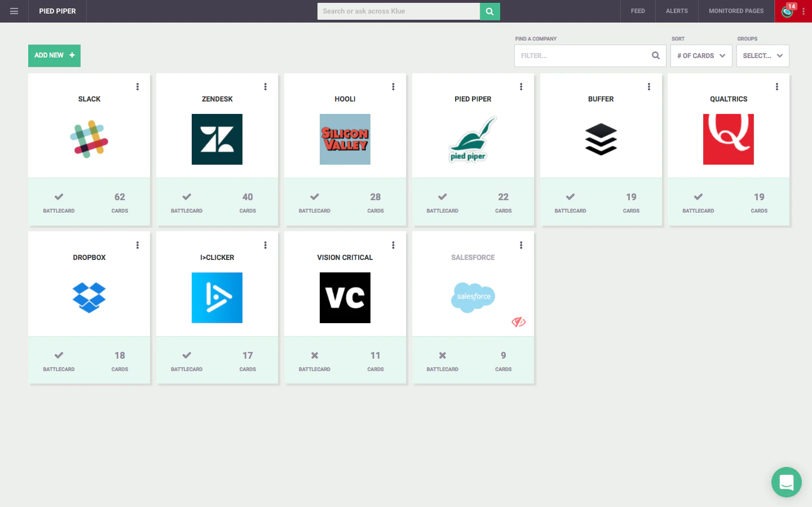Open Buffer's 19 cards link
Screen dimensions: 812x507
click(631, 202)
